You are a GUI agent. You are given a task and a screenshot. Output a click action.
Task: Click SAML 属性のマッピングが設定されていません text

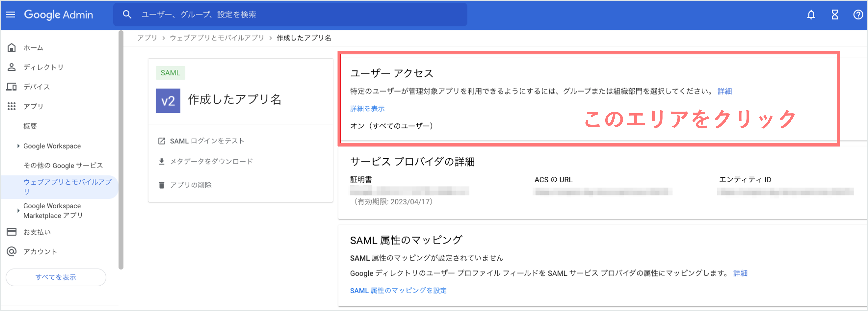(427, 258)
